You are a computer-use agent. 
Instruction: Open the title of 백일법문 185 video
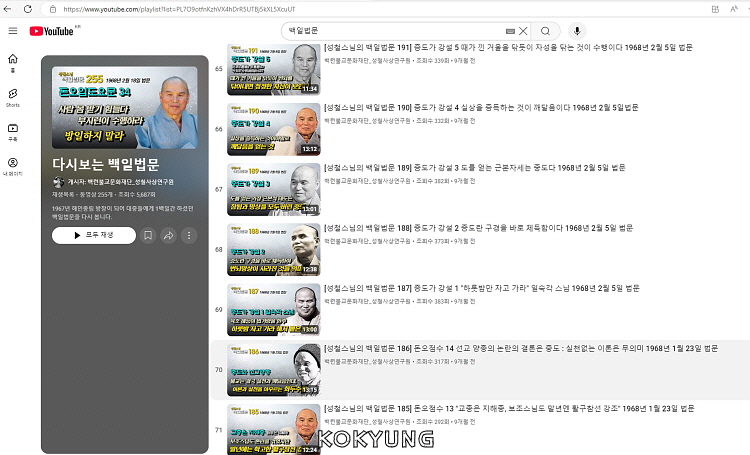point(509,409)
